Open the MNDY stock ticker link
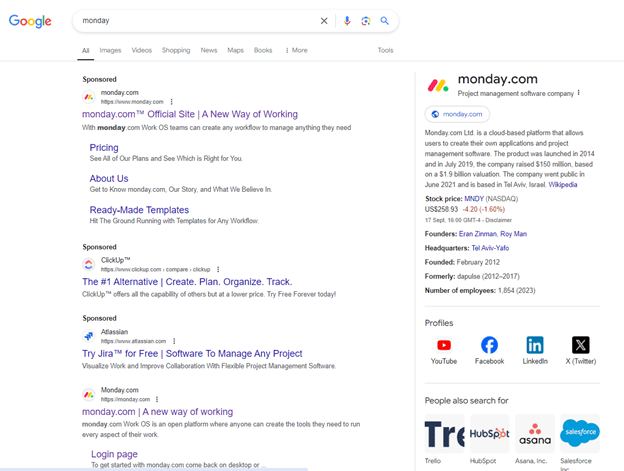 [x=474, y=199]
